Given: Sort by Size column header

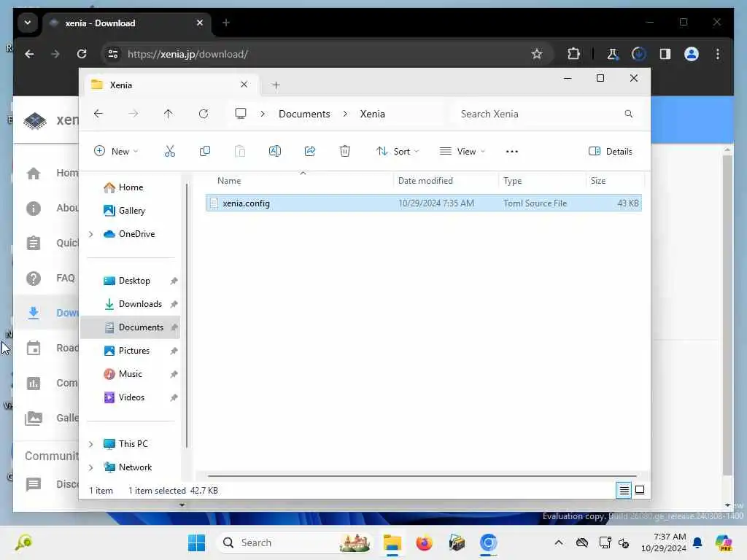Looking at the screenshot, I should pos(598,181).
